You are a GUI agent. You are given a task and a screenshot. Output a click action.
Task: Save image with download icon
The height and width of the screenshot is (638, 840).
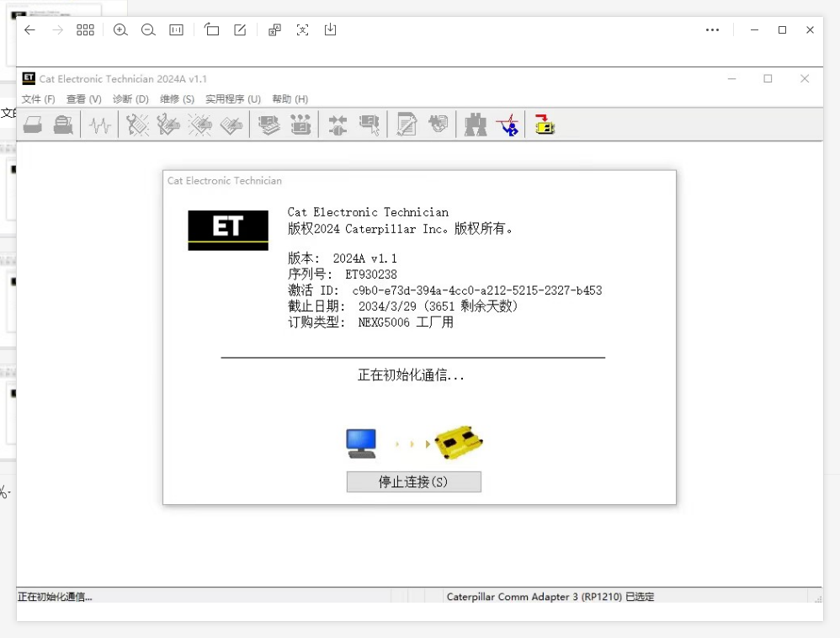(331, 29)
